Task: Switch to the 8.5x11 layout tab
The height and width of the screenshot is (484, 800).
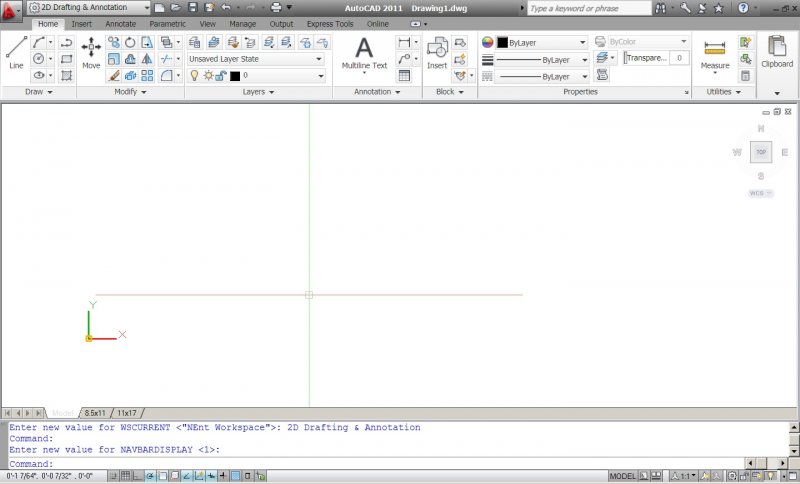Action: tap(95, 413)
